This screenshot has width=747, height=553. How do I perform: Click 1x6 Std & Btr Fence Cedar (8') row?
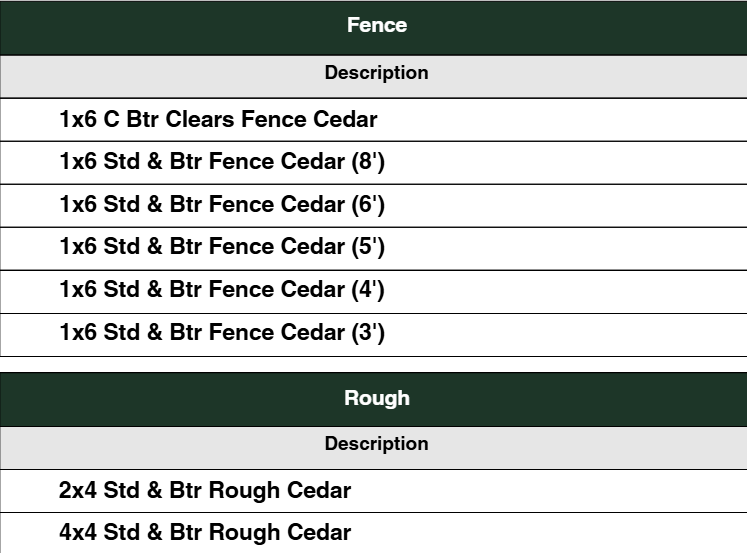222,162
